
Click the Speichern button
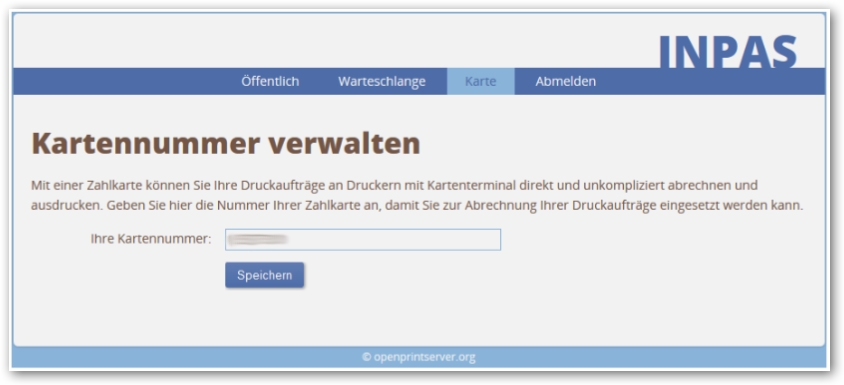coord(264,275)
